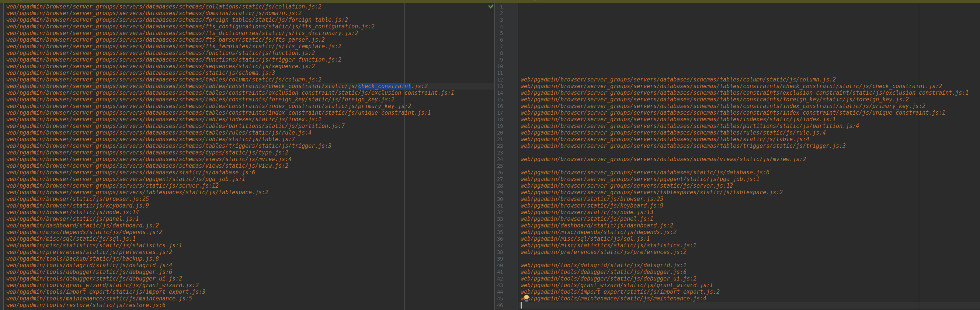
Task: Click line number 46 in the gutter
Action: coord(500,305)
